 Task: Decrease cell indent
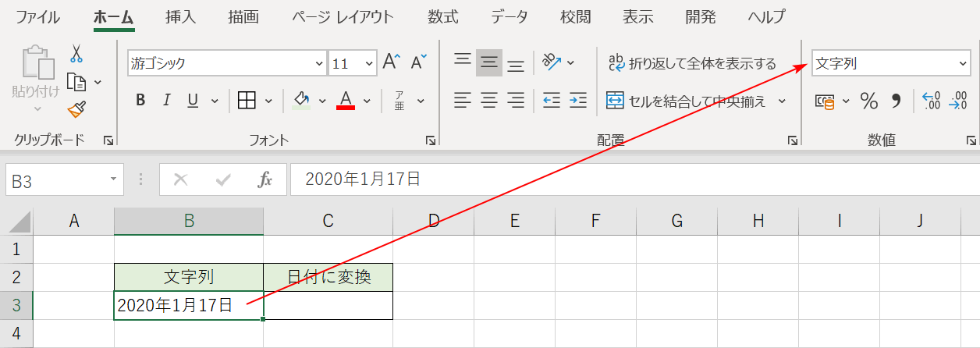pos(552,100)
